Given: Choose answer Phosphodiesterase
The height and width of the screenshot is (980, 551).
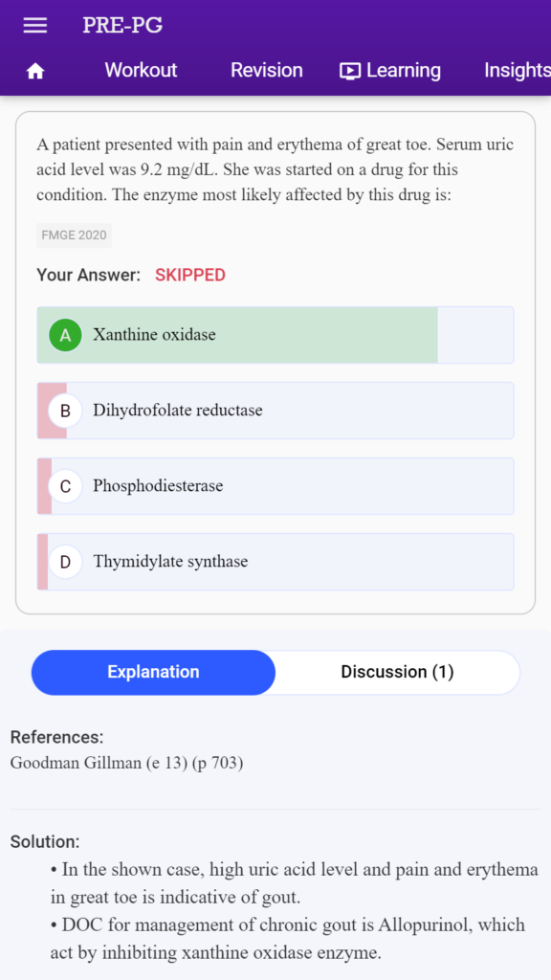Looking at the screenshot, I should pos(275,486).
